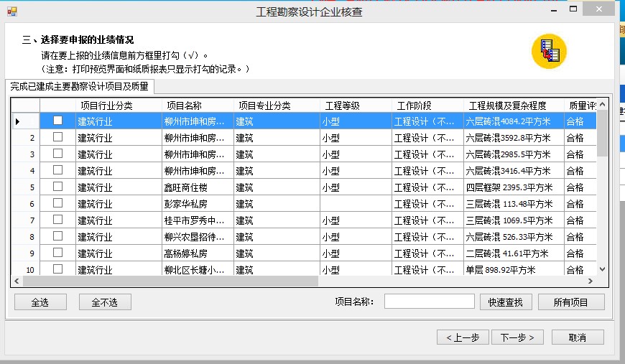Click the horizontal scrollbar right arrow
The image size is (625, 364).
coord(591,281)
